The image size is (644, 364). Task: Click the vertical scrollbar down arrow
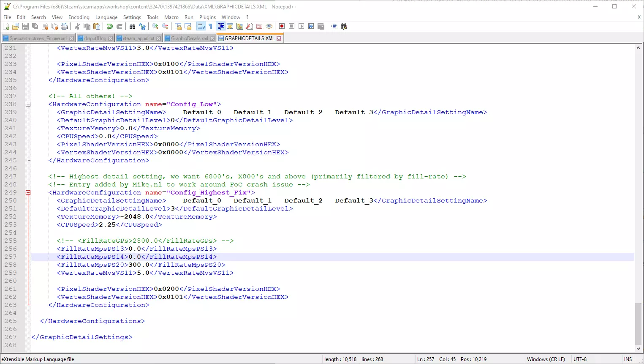coord(638,349)
